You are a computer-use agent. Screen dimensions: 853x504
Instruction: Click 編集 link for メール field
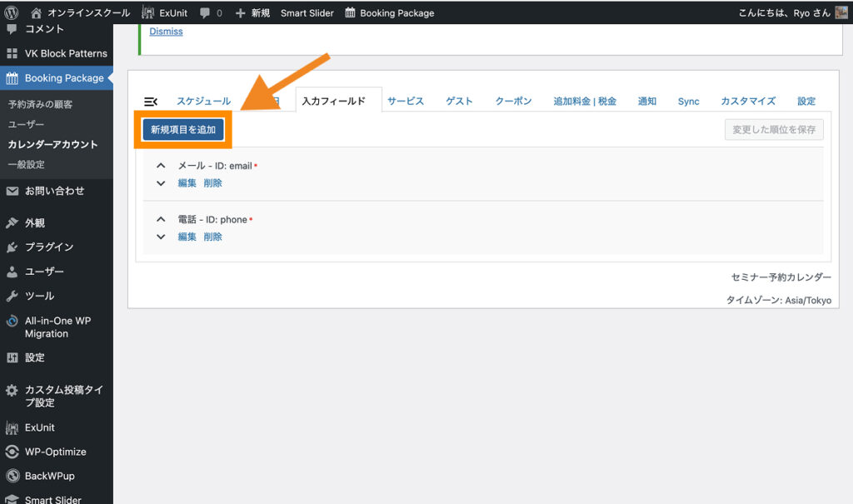187,183
